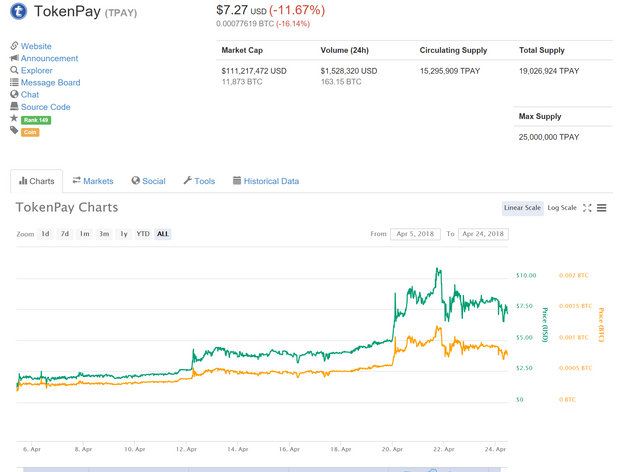Open the Chat link
Screen dimensions: 640x472
point(30,94)
